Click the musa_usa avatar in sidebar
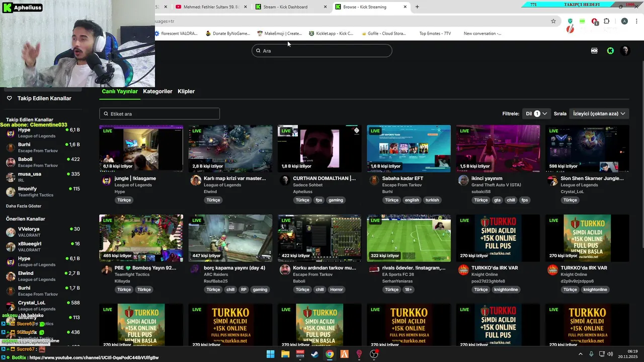Image resolution: width=644 pixels, height=362 pixels. tap(10, 177)
